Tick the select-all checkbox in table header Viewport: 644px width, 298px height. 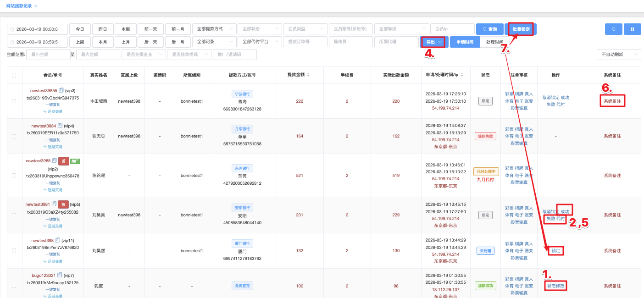[14, 75]
